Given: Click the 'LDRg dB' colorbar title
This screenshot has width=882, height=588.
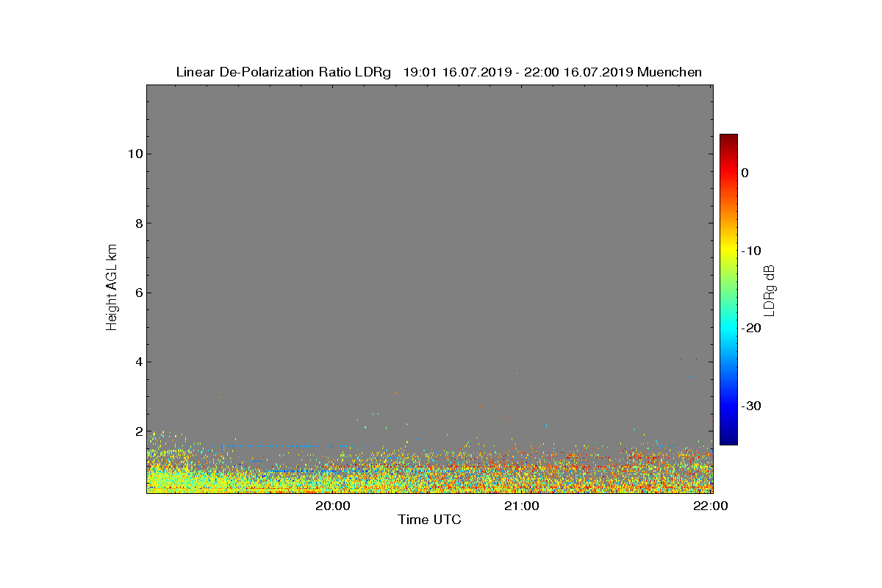Looking at the screenshot, I should 770,290.
